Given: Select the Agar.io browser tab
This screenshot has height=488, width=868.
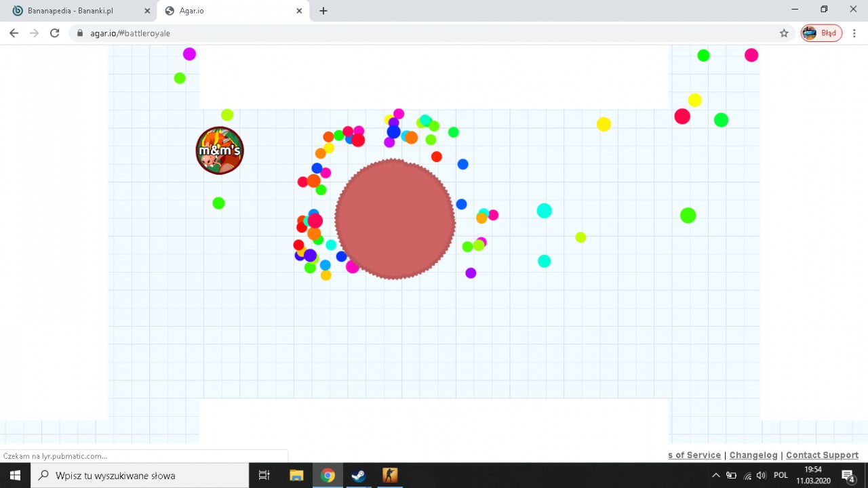Looking at the screenshot, I should tap(233, 11).
